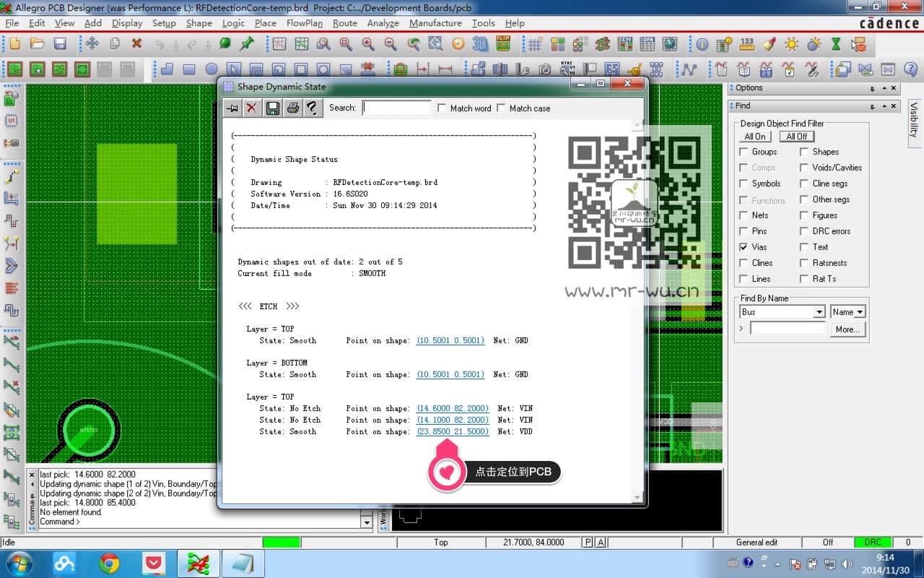Viewport: 924px width, 578px height.
Task: Click the New file toolbar icon
Action: point(14,44)
